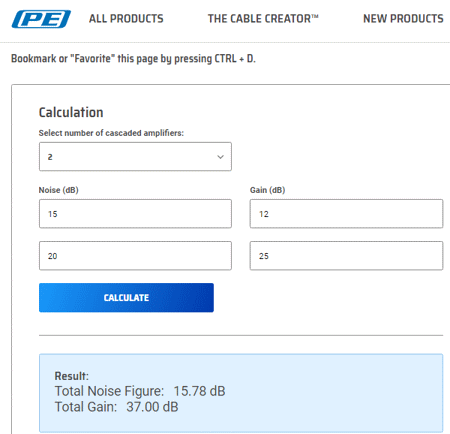Click the 'Select number of cascaded amplifiers' label
The height and width of the screenshot is (434, 450).
click(111, 133)
